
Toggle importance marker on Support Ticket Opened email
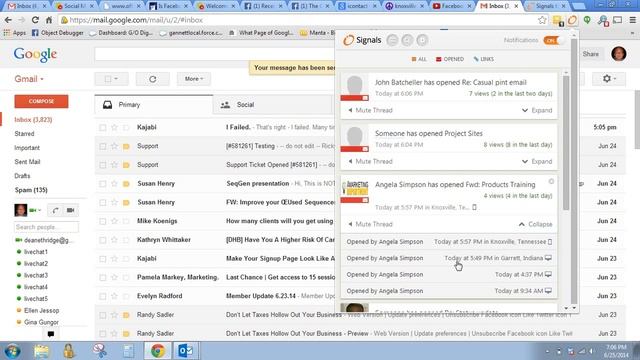point(126,165)
